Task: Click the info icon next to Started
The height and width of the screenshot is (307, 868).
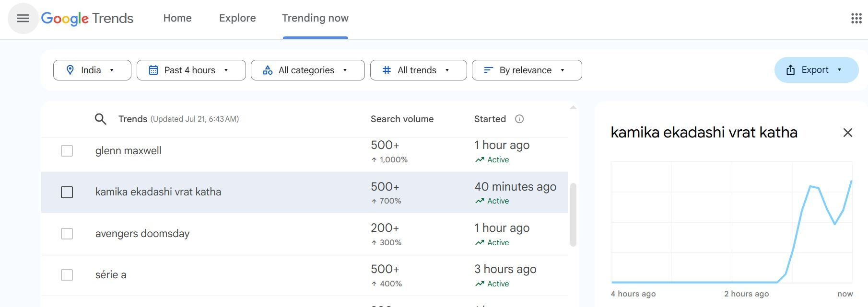Action: tap(519, 119)
